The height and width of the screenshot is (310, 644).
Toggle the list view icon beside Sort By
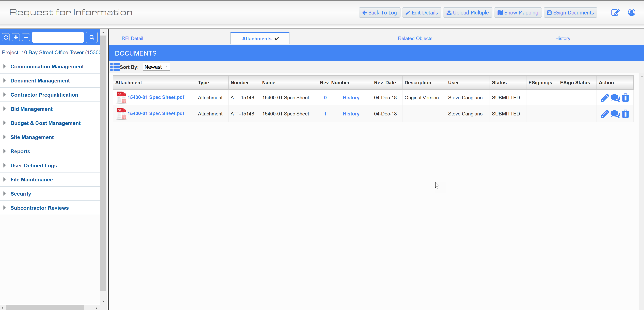coord(115,67)
